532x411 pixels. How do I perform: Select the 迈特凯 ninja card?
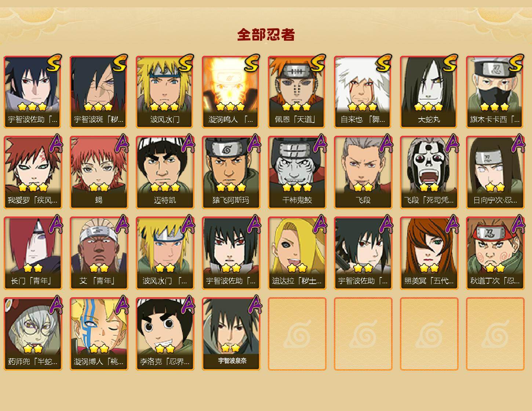[165, 172]
